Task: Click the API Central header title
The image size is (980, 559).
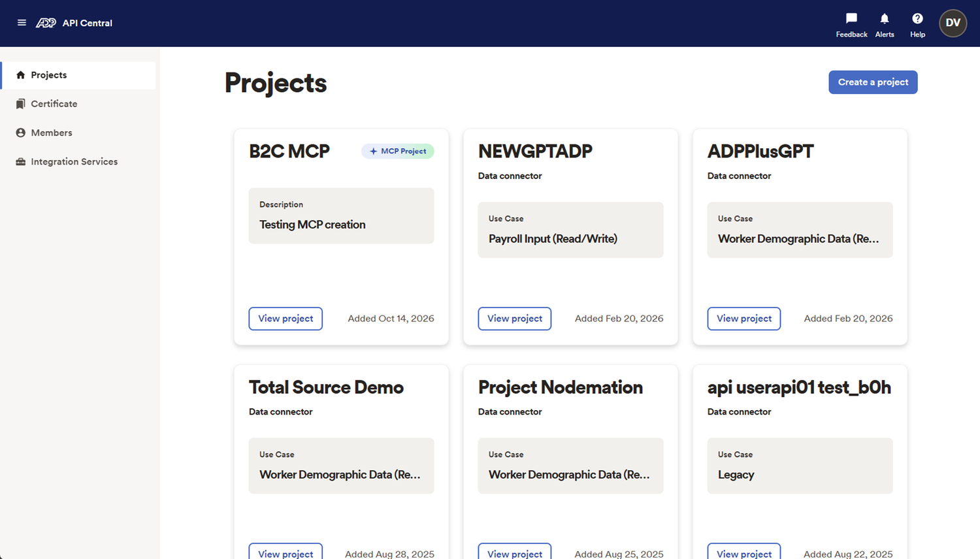Action: click(88, 23)
